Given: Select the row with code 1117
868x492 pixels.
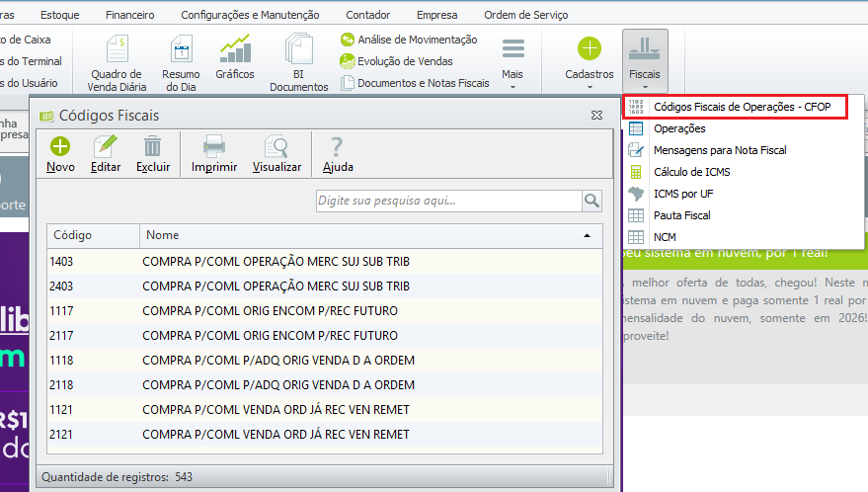Looking at the screenshot, I should 325,311.
